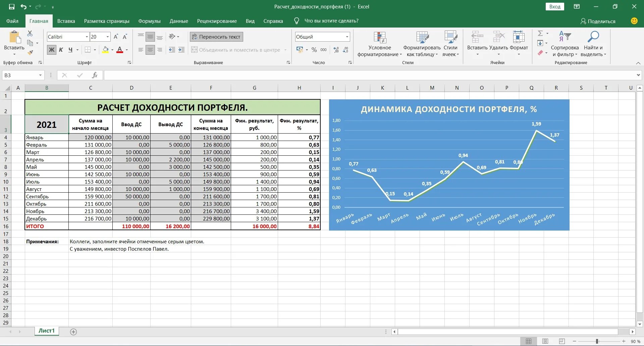Click the Формат cells button
The height and width of the screenshot is (346, 644).
[x=519, y=44]
